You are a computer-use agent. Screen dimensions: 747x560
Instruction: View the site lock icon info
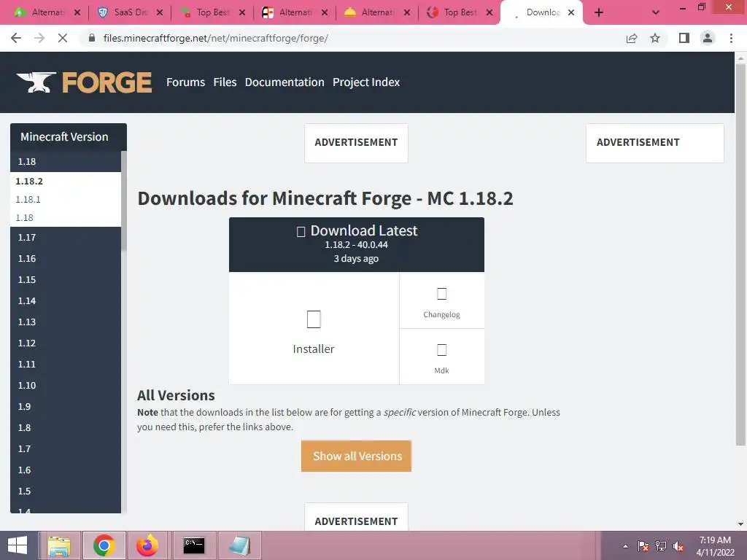point(92,38)
